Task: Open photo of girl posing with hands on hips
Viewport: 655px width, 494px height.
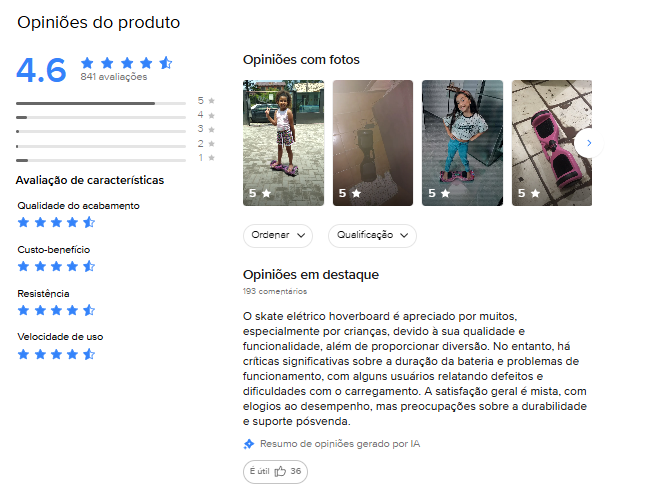Action: pos(462,143)
